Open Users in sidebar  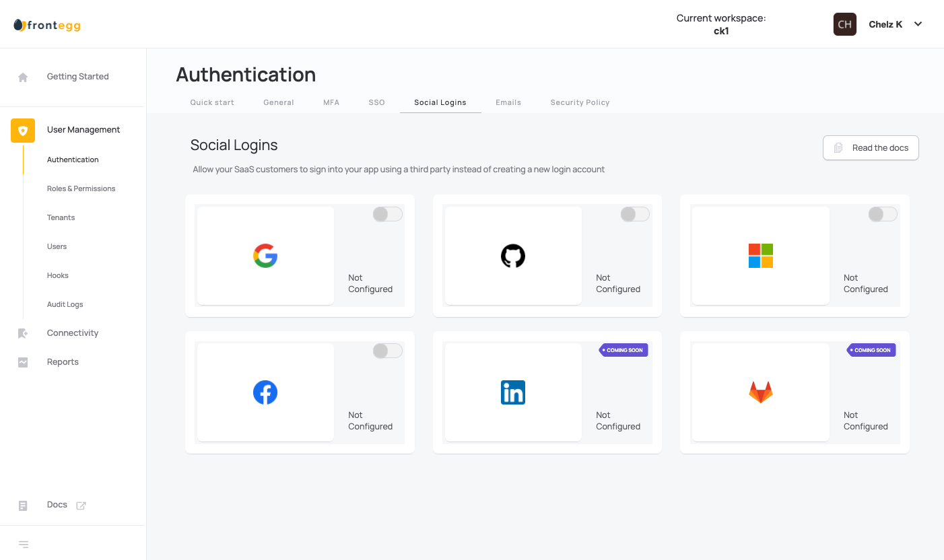pos(57,246)
